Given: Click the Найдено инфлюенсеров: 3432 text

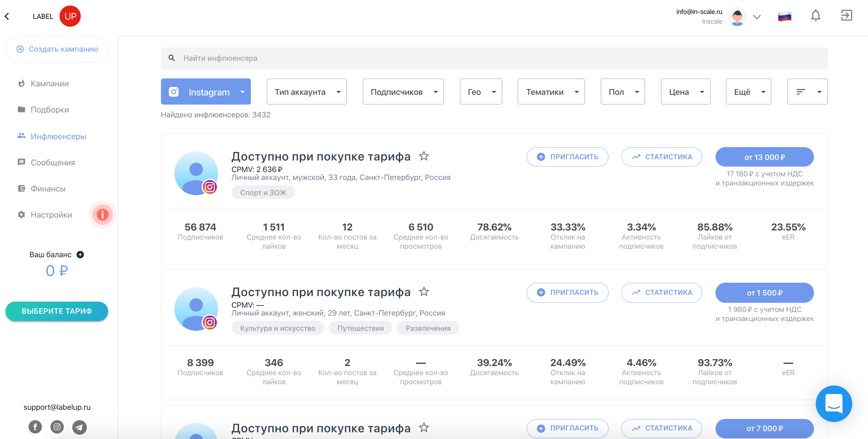Looking at the screenshot, I should point(216,115).
